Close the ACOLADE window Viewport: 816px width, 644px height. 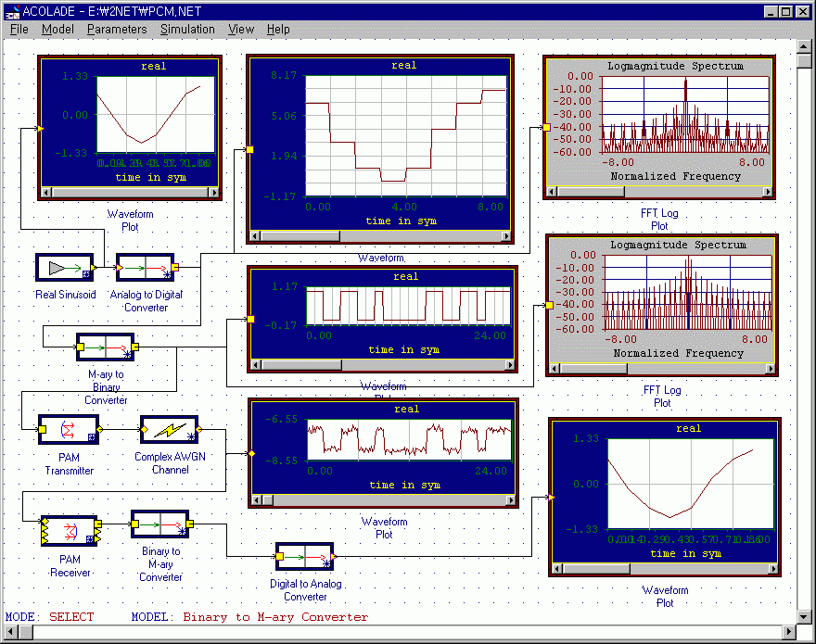803,11
